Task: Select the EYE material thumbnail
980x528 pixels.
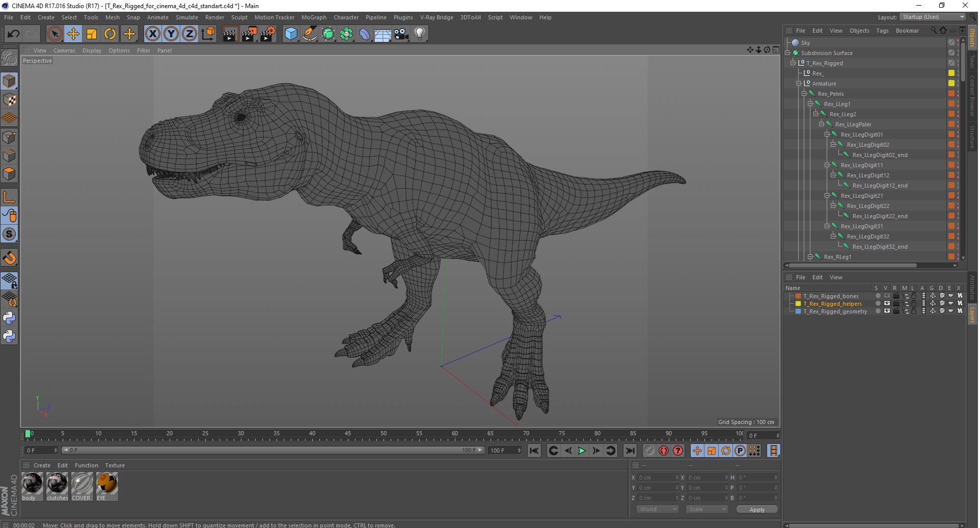Action: point(107,486)
